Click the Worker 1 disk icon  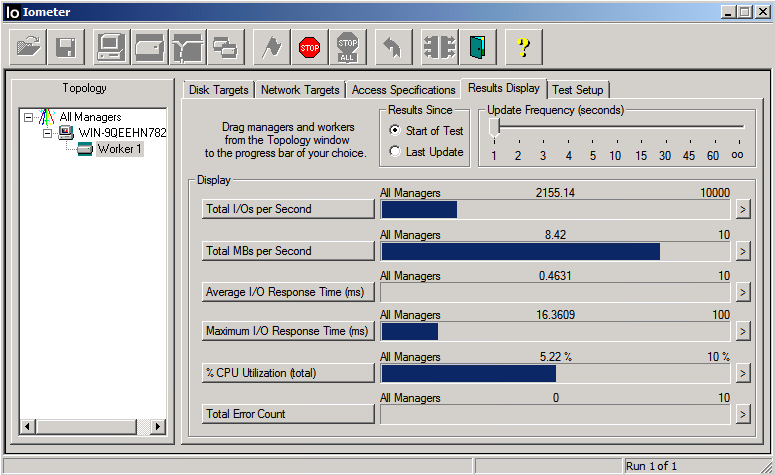pos(85,149)
